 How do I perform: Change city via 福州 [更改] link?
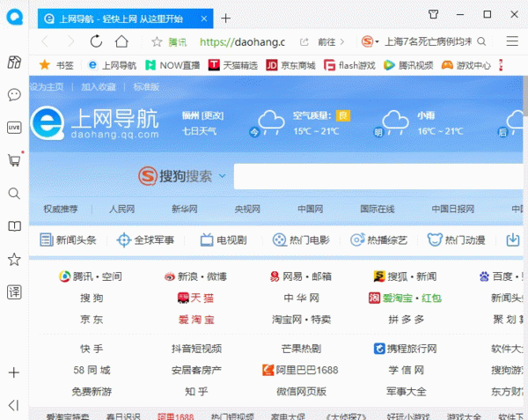[202, 115]
